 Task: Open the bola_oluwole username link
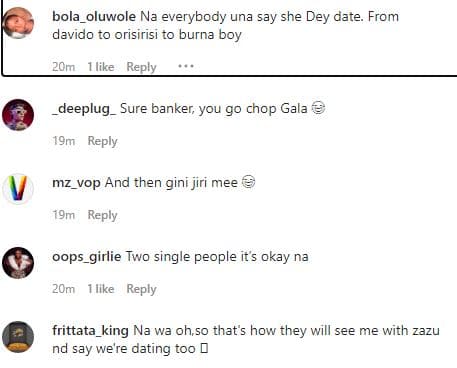click(94, 16)
